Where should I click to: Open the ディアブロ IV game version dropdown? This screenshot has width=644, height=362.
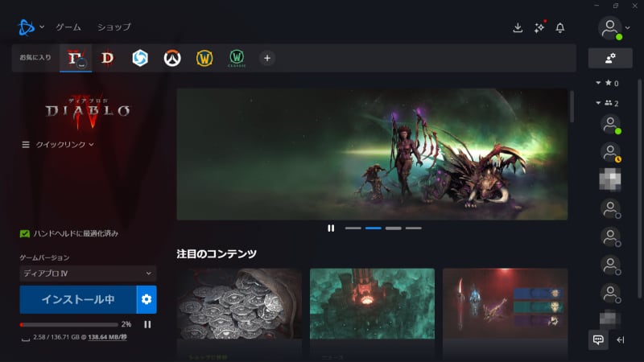(x=88, y=274)
